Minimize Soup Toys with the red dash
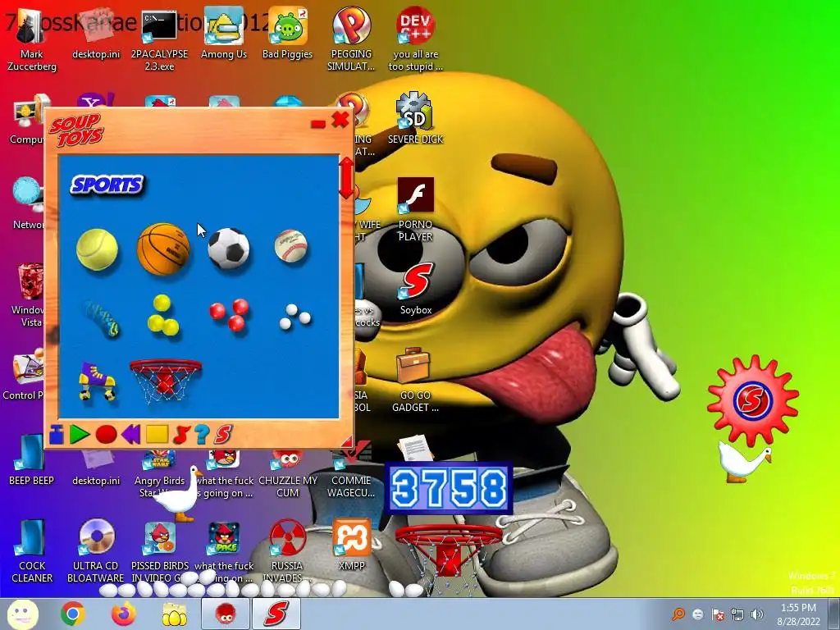 click(x=318, y=125)
